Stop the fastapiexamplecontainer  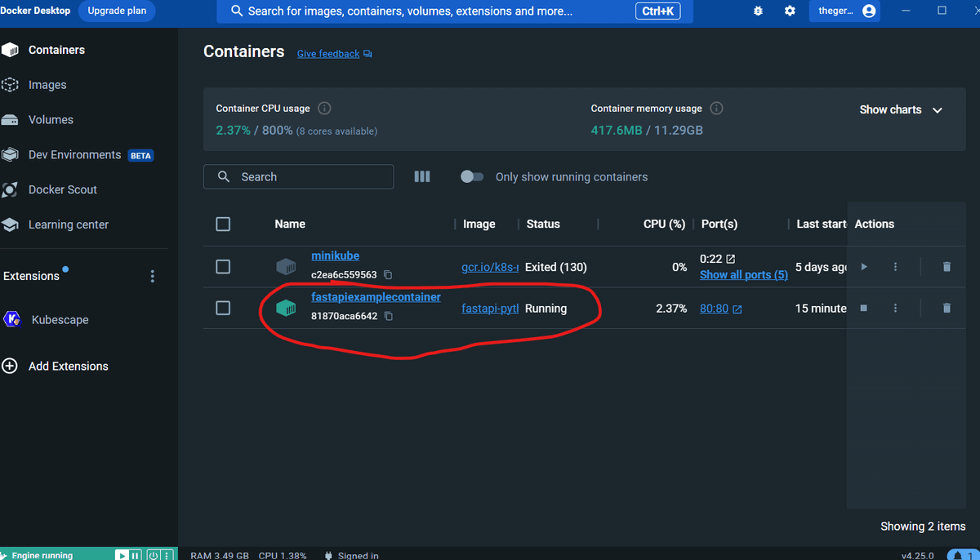click(864, 308)
